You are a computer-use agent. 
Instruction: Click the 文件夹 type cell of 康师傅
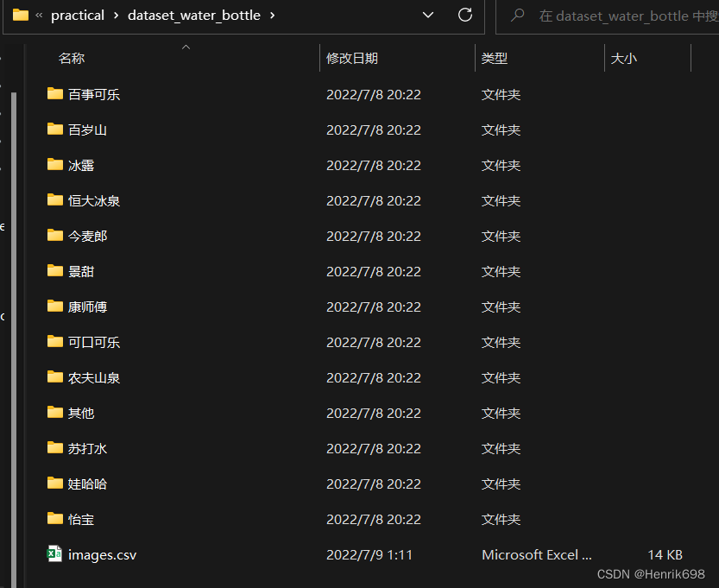pyautogui.click(x=501, y=307)
